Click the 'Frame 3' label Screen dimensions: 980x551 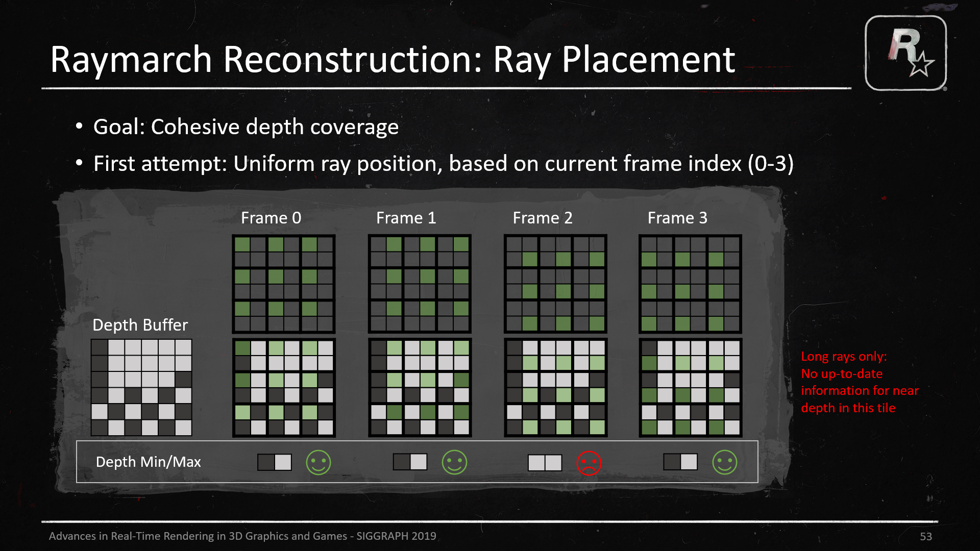click(677, 218)
